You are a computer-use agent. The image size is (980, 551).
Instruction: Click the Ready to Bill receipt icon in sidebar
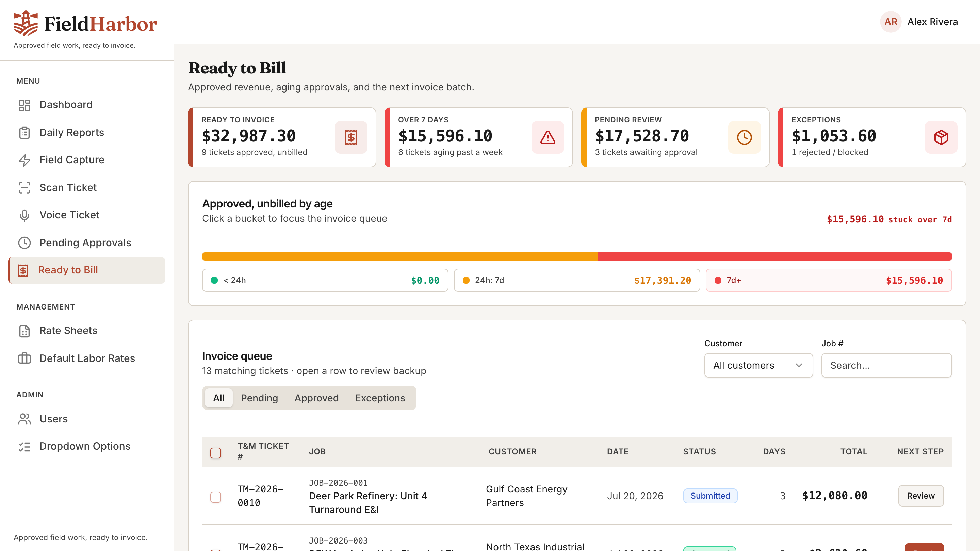coord(23,270)
